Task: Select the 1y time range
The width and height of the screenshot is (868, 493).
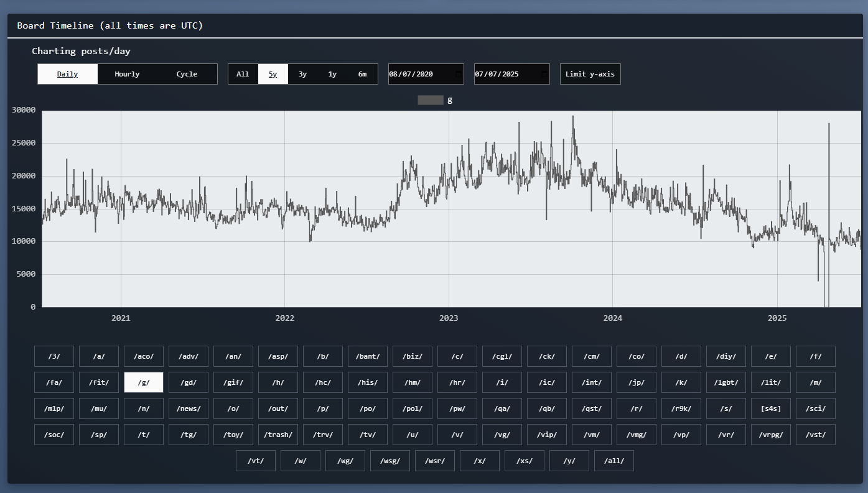Action: tap(332, 74)
